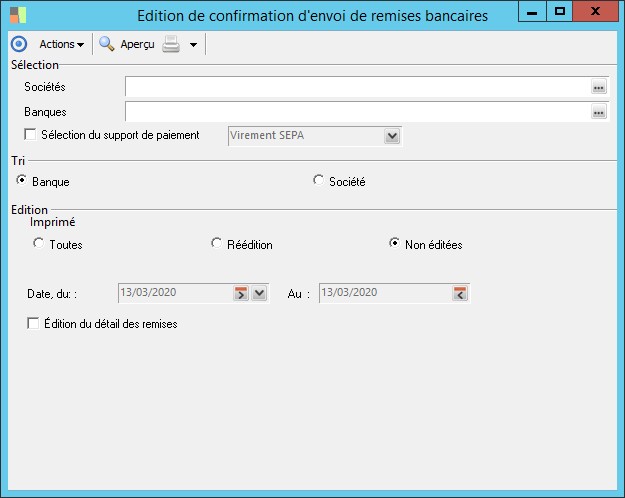
Task: Click the application icon in the title bar
Action: click(17, 15)
